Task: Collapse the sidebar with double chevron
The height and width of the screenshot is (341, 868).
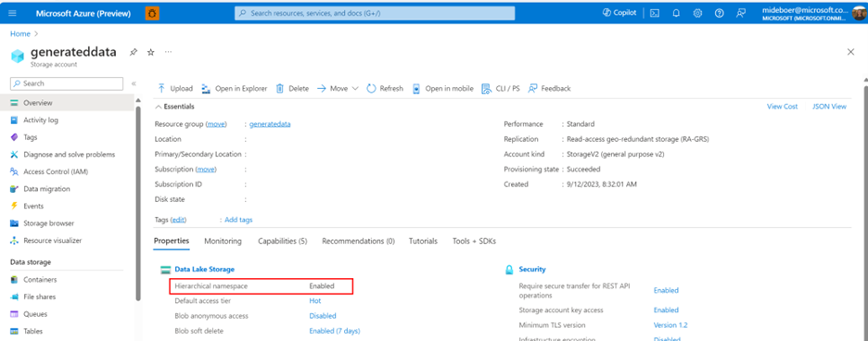Action: point(134,83)
